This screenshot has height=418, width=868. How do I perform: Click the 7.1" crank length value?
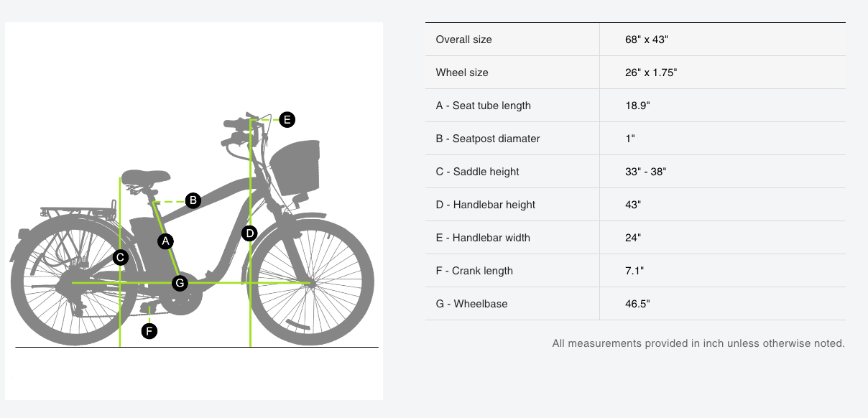(x=634, y=271)
